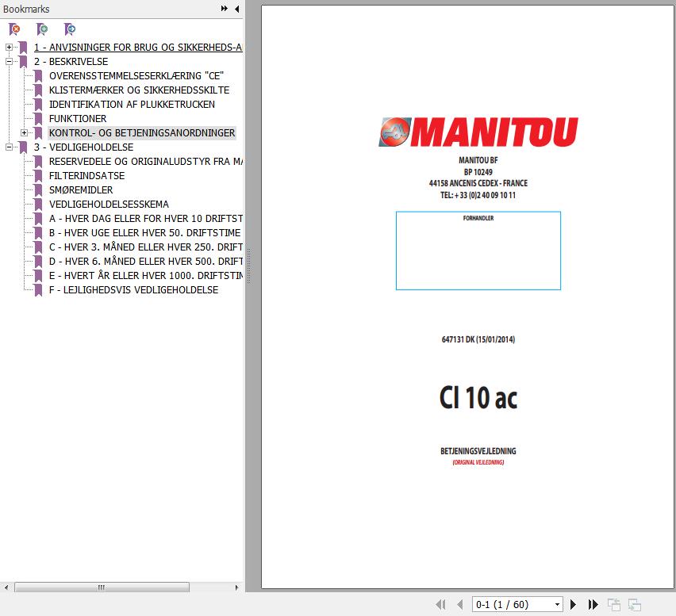676x616 pixels.
Task: Go to the next page
Action: tap(573, 604)
